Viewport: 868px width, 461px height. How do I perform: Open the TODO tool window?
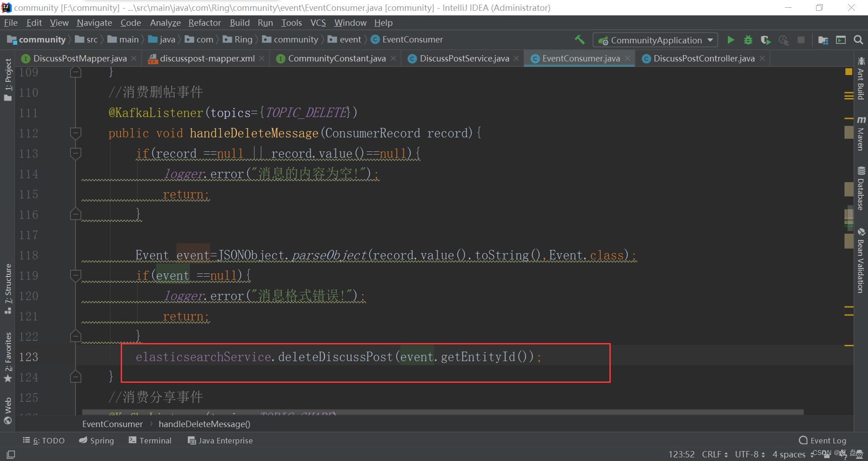(x=44, y=440)
